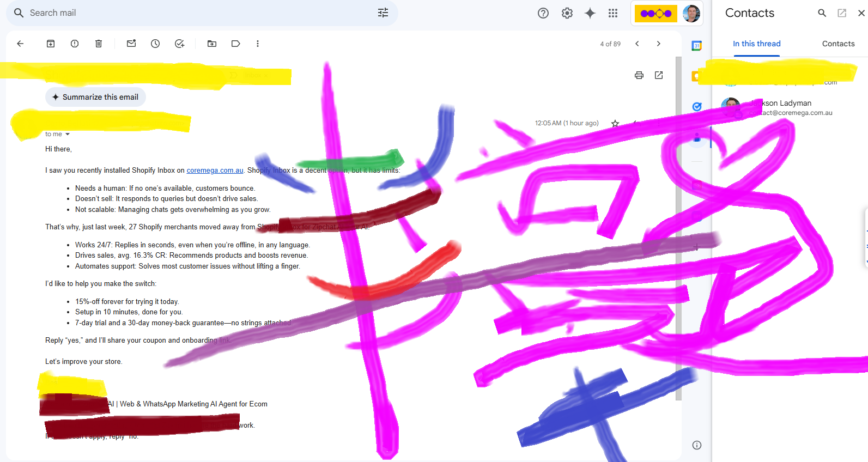Open the Gemini sparkle icon

coord(590,13)
